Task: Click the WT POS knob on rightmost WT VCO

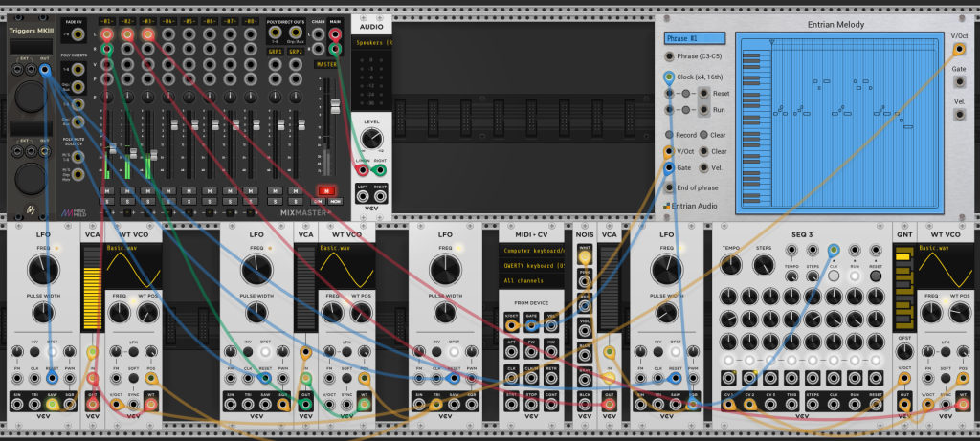Action: pyautogui.click(x=959, y=312)
